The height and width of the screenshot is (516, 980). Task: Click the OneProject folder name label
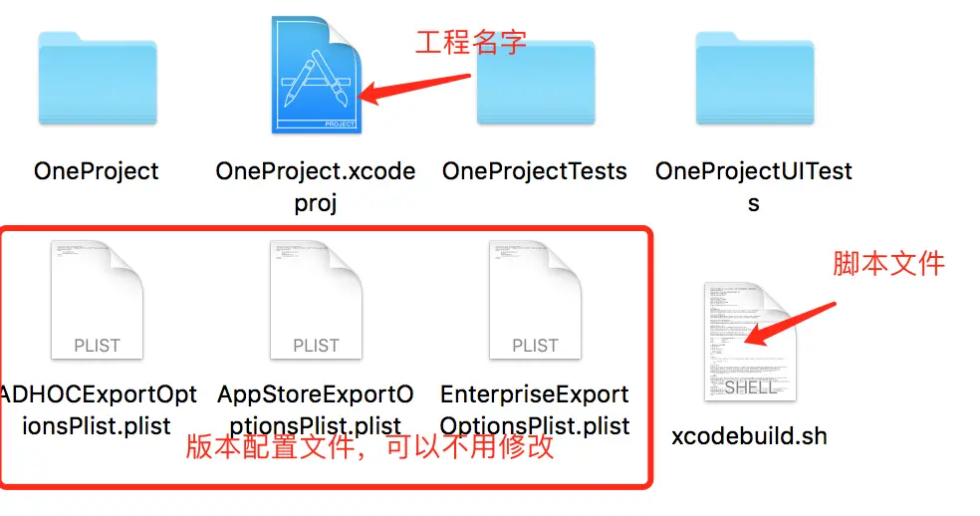coord(97,170)
